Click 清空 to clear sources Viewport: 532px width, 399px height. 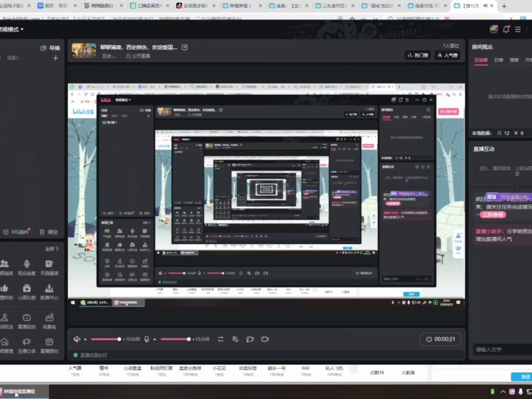click(x=48, y=232)
